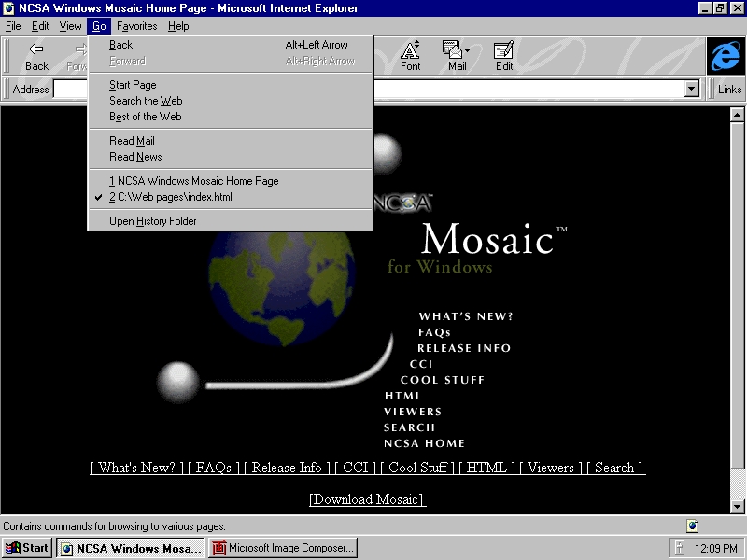747x560 pixels.
Task: Click the system tray icon beside the clock
Action: [x=680, y=548]
